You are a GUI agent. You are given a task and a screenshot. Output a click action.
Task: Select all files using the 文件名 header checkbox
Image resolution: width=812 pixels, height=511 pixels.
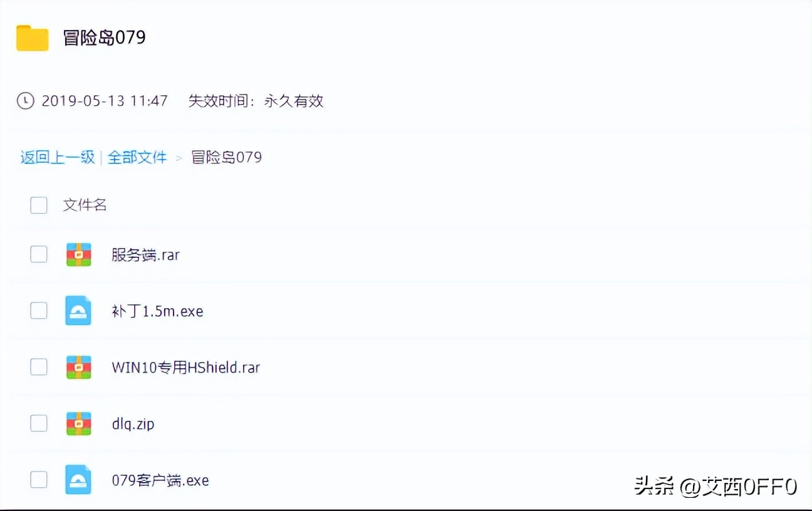38,205
